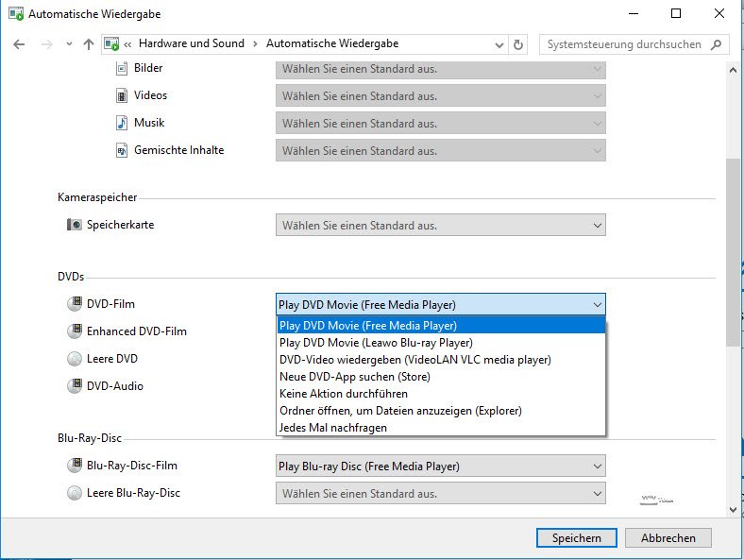The height and width of the screenshot is (560, 744).
Task: Open the recent locations chevron
Action: [x=69, y=44]
